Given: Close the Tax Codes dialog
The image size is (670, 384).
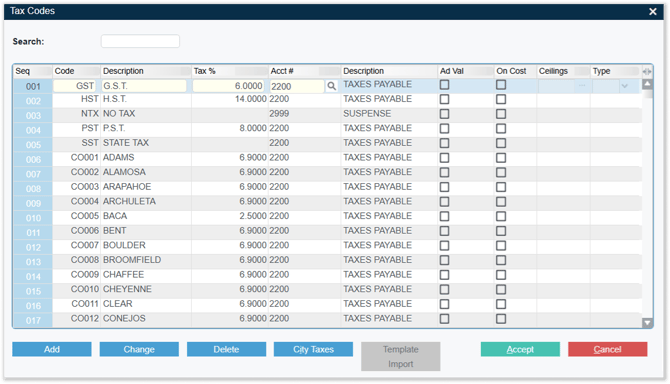Looking at the screenshot, I should point(652,12).
